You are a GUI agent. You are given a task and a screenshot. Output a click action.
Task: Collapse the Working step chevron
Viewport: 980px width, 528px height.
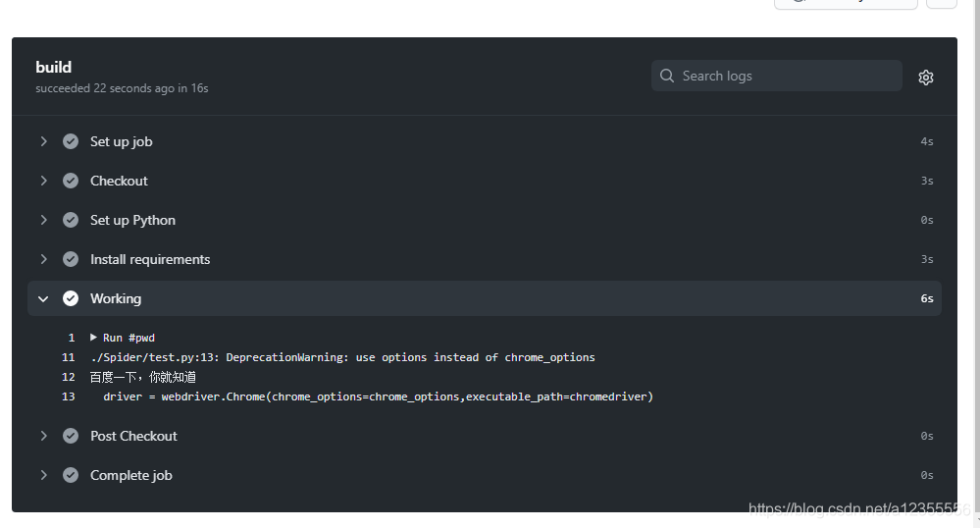(43, 299)
